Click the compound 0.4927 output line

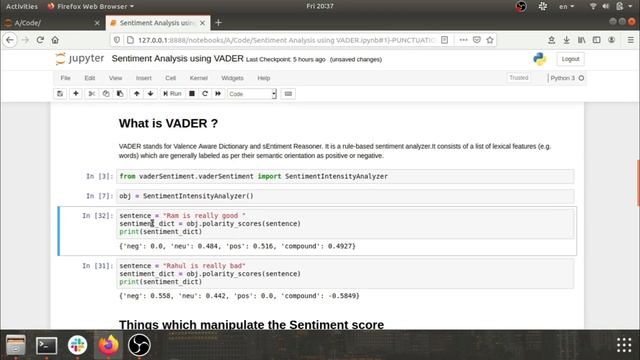coord(237,246)
